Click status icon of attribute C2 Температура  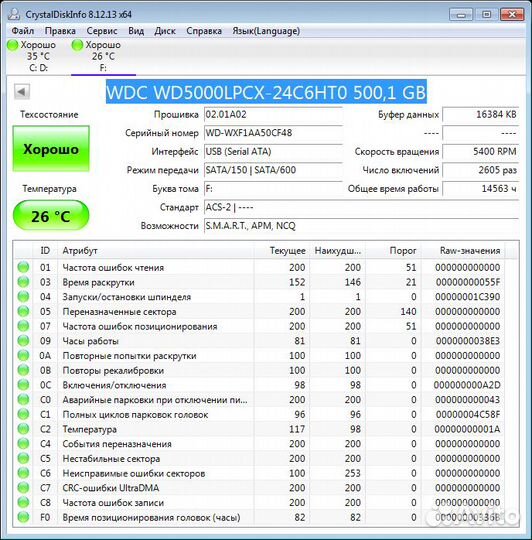pos(23,429)
